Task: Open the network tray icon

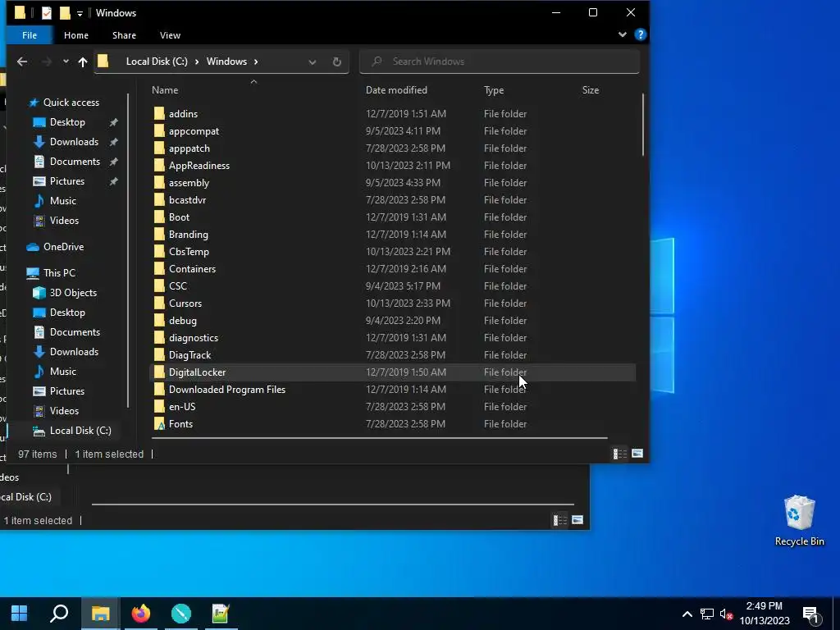Action: 706,614
